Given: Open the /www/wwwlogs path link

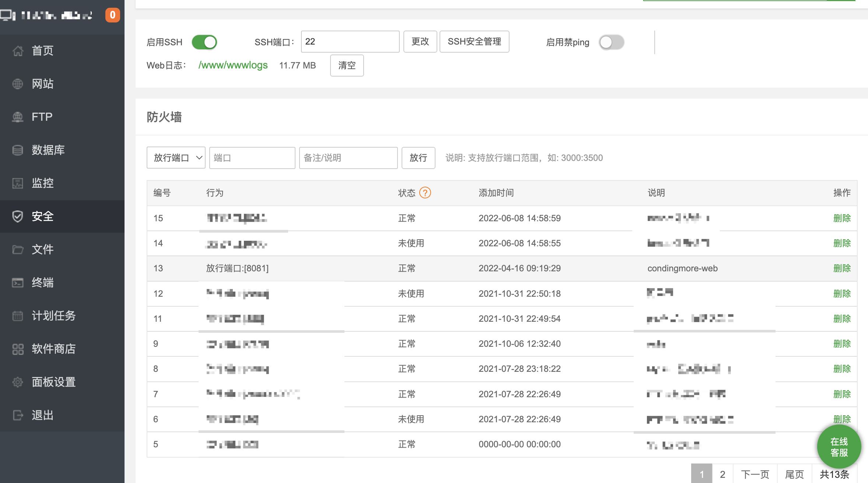Looking at the screenshot, I should [x=233, y=65].
